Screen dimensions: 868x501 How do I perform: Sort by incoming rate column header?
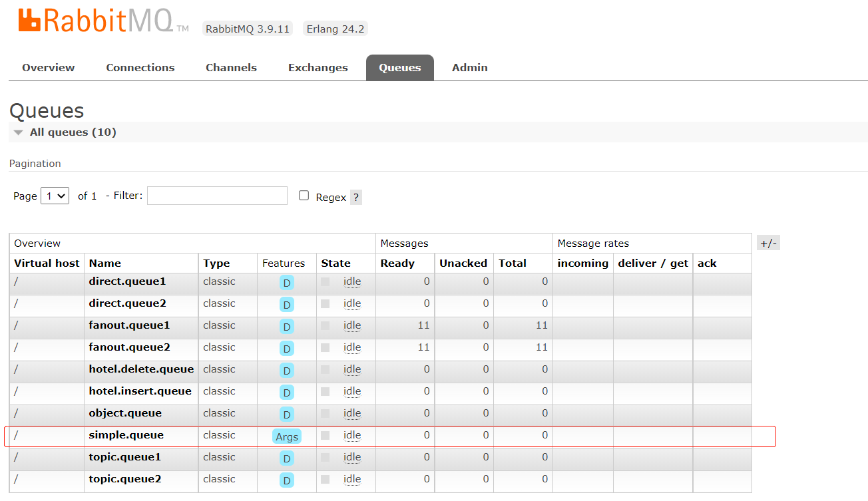[583, 263]
